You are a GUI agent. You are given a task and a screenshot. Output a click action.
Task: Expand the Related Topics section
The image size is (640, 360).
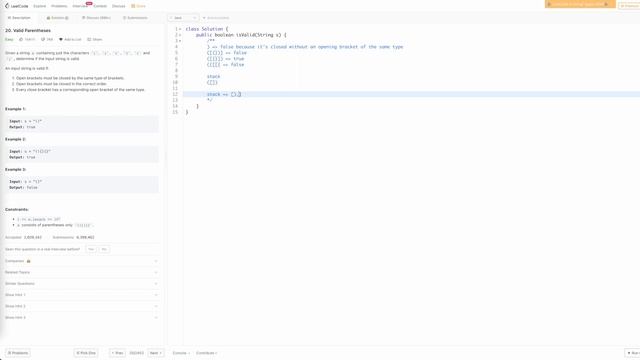point(82,272)
